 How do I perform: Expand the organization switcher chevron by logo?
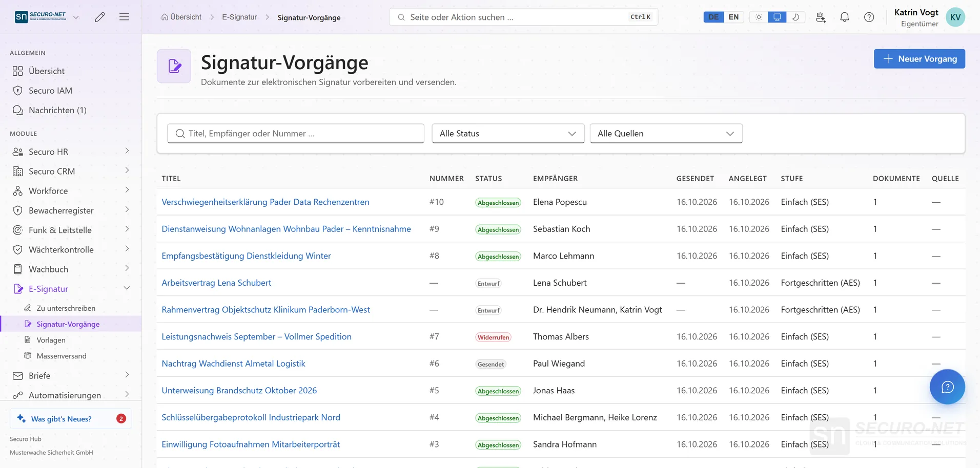76,17
